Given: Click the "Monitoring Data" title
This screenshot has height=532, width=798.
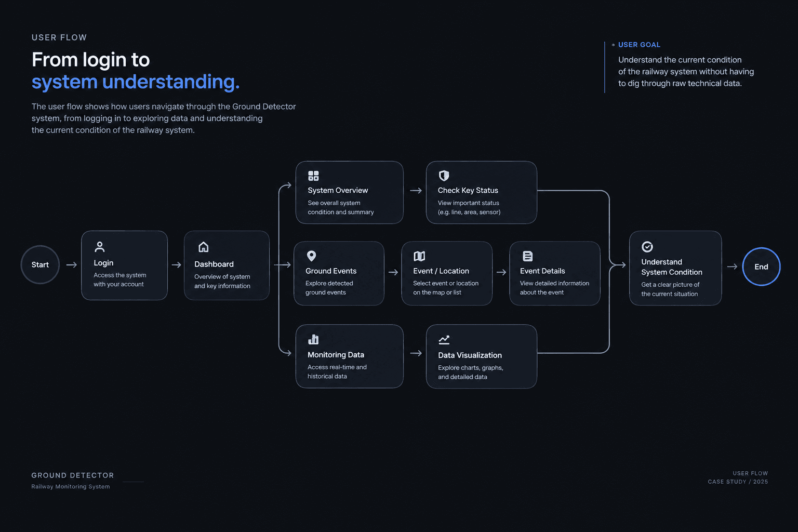Looking at the screenshot, I should (336, 354).
